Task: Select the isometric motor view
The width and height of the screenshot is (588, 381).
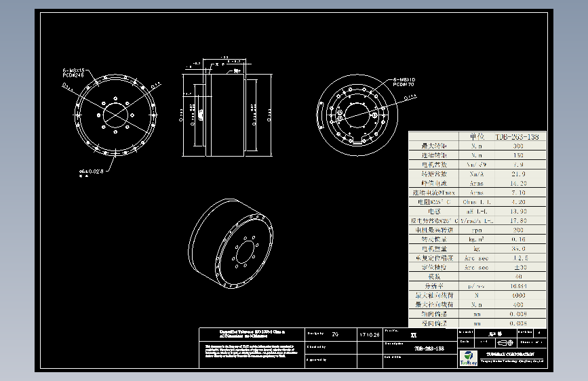Action: (231, 244)
